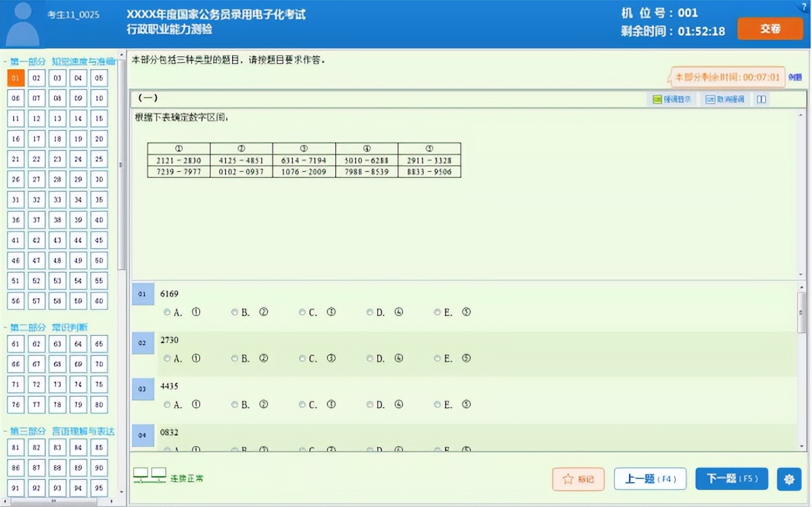Jump to question 13 in navigator
812x507 pixels.
click(x=57, y=118)
